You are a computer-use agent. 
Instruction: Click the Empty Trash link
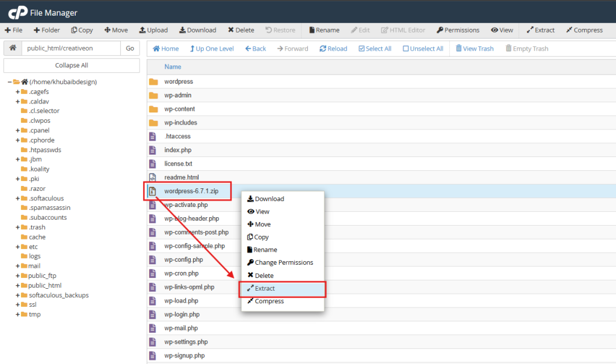pyautogui.click(x=527, y=48)
